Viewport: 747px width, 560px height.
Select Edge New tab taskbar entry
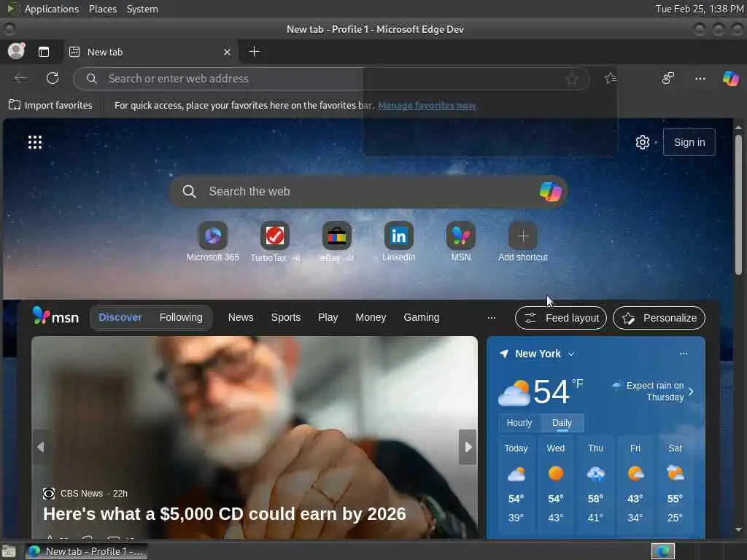click(86, 551)
